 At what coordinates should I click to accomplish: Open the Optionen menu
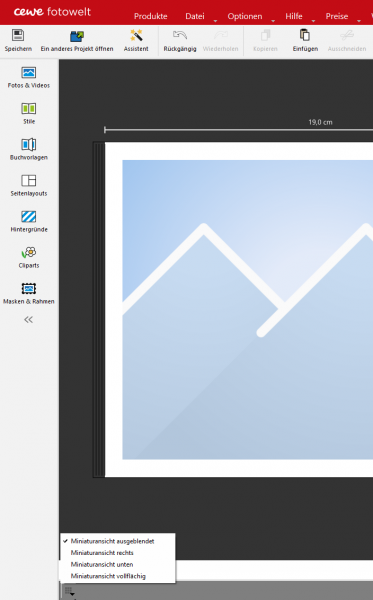[x=245, y=16]
